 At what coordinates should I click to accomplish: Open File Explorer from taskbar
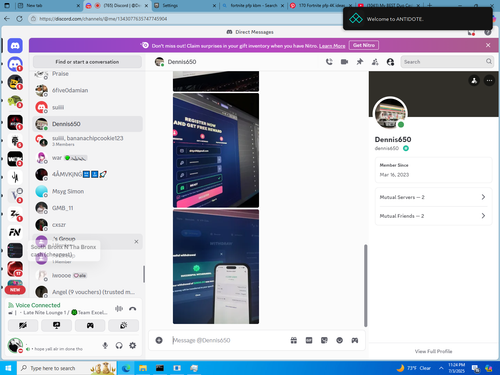pyautogui.click(x=143, y=368)
